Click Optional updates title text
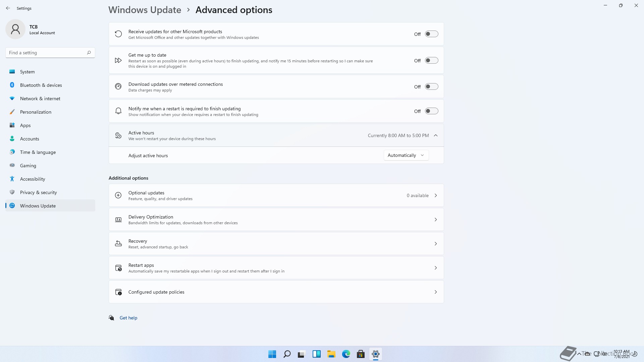The height and width of the screenshot is (362, 644). coord(146,193)
